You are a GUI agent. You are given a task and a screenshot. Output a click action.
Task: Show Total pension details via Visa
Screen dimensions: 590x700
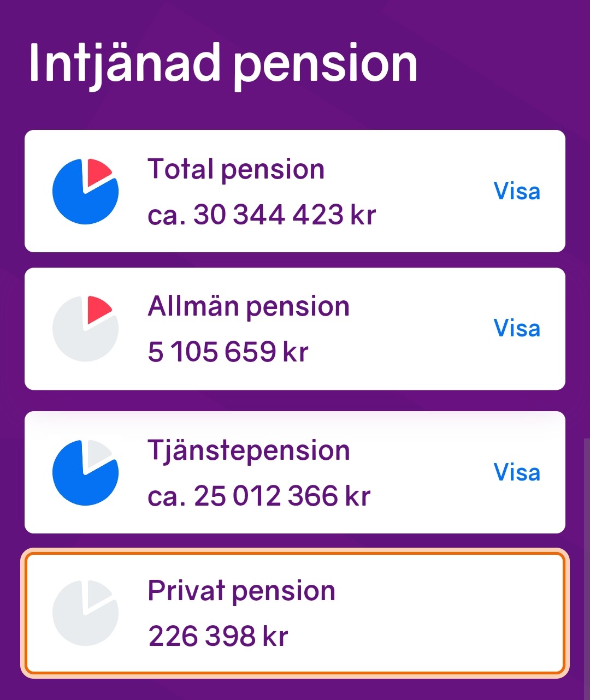click(516, 191)
